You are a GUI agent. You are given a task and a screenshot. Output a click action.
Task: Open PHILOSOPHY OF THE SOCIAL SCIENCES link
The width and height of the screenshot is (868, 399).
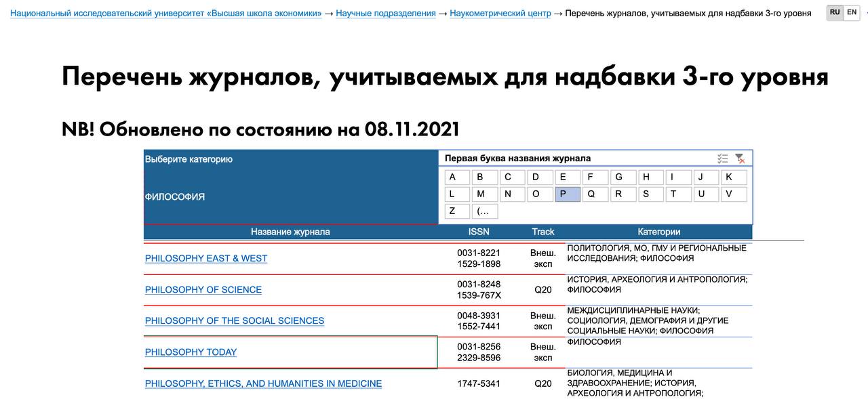pos(235,320)
